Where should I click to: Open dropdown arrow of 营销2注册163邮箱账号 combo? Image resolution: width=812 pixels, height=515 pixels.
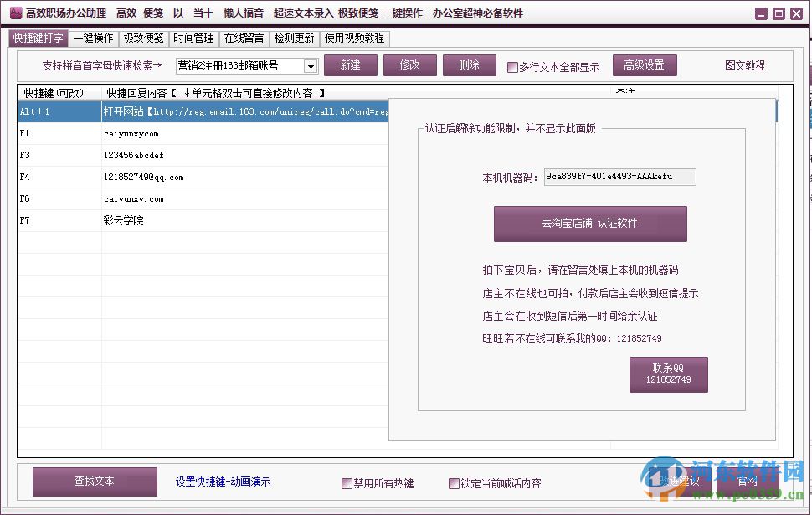311,66
